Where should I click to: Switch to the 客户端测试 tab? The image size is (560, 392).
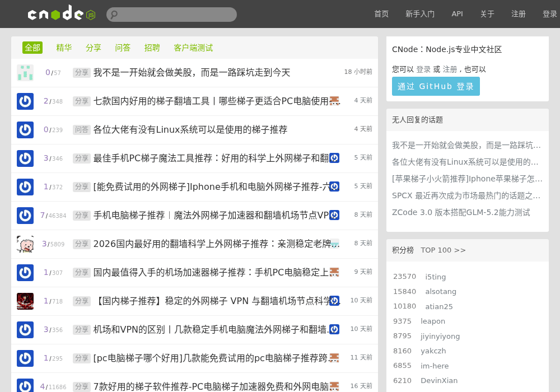(193, 48)
